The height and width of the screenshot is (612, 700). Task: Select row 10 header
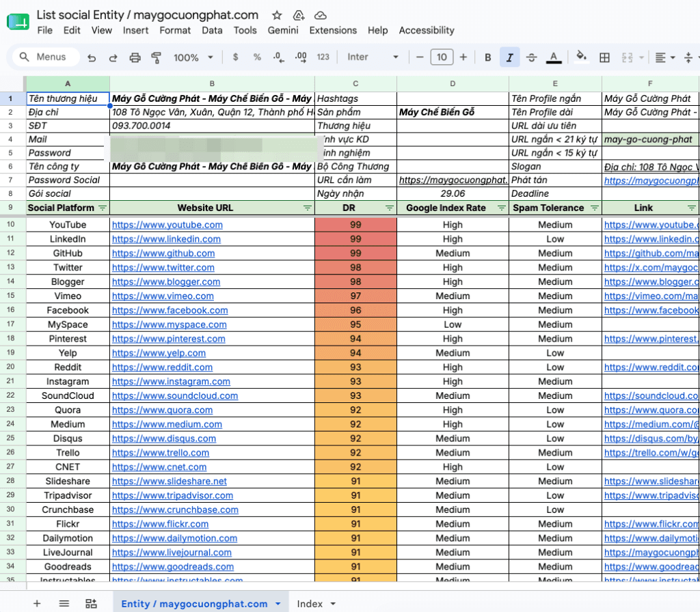11,224
